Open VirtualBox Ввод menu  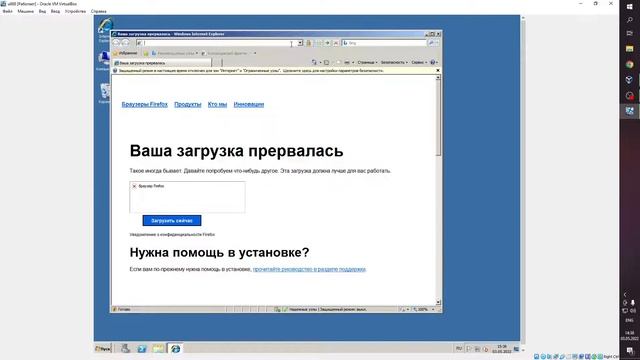pos(55,11)
